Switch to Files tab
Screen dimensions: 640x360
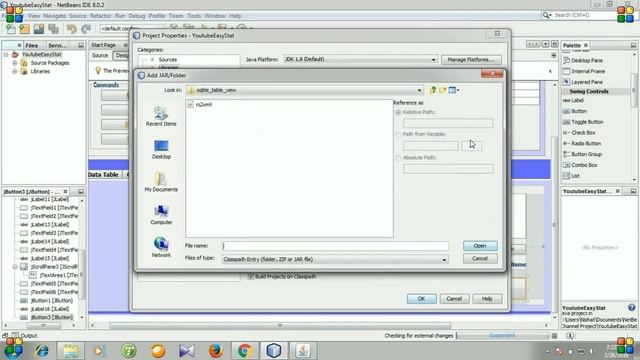coord(31,45)
